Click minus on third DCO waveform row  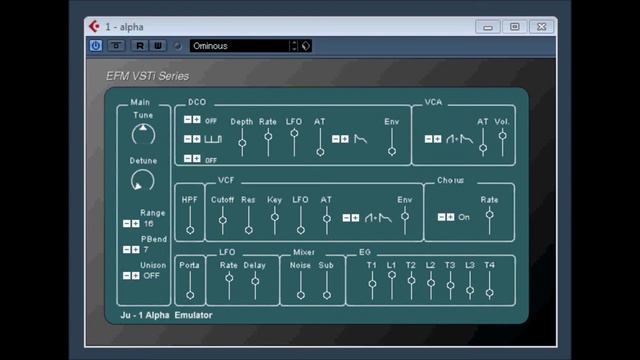(187, 158)
